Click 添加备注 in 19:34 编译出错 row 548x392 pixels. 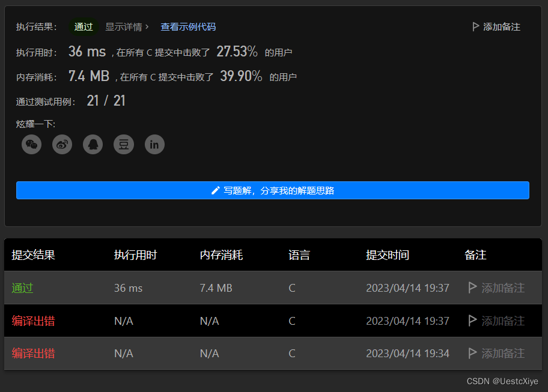503,354
